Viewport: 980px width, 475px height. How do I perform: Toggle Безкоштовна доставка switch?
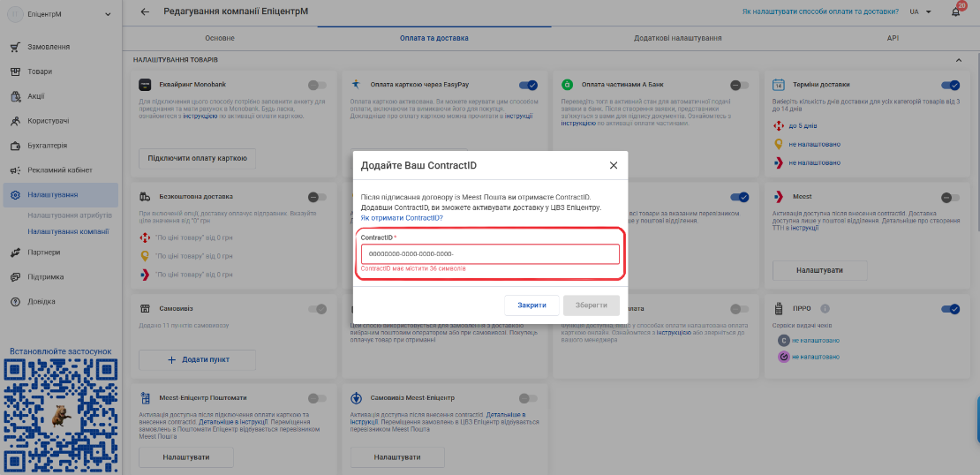317,198
